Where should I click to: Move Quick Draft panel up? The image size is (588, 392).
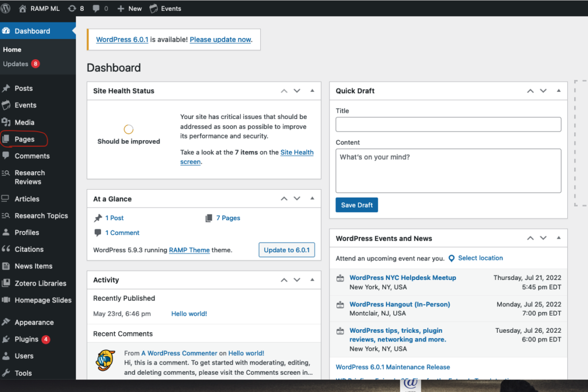pos(530,91)
